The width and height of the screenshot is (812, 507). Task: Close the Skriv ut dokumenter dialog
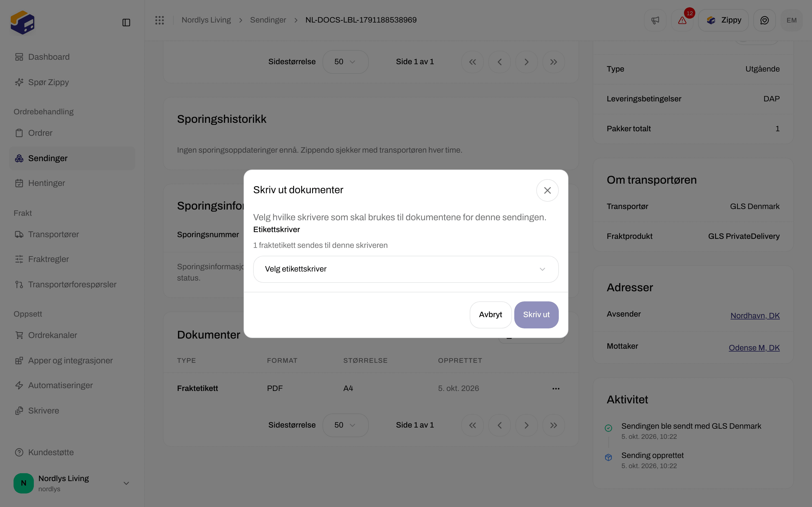click(x=547, y=190)
